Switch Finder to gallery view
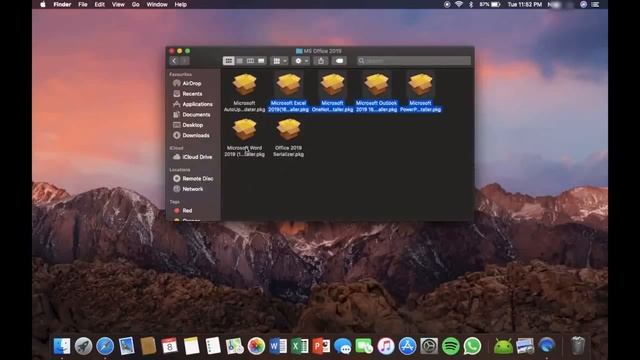640x360 pixels. click(261, 61)
